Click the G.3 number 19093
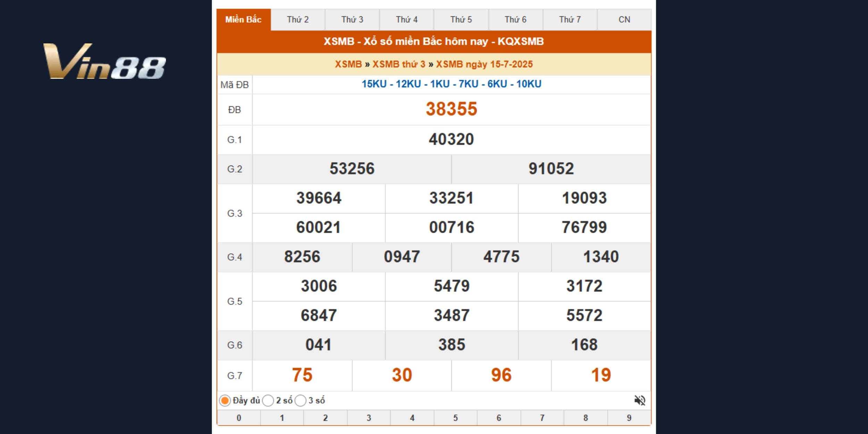 pos(584,198)
